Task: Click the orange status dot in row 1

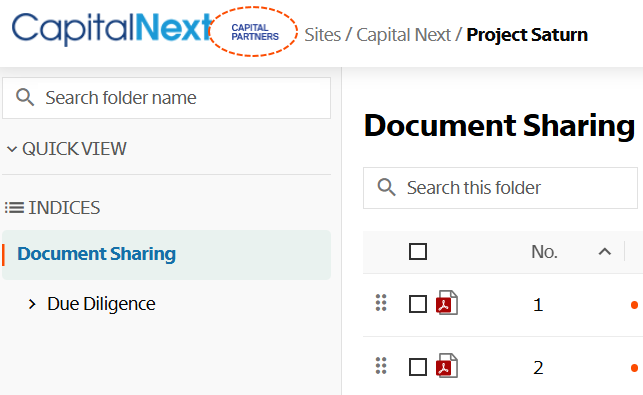Action: [634, 305]
